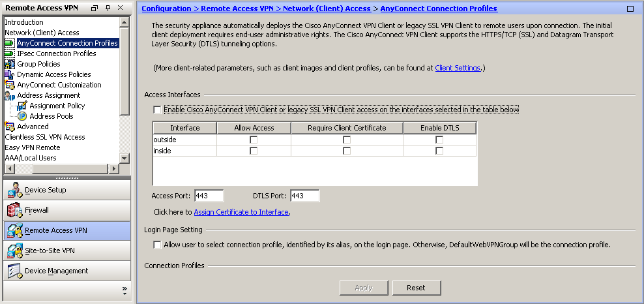Click the Dynamic Access Policies icon

10,74
